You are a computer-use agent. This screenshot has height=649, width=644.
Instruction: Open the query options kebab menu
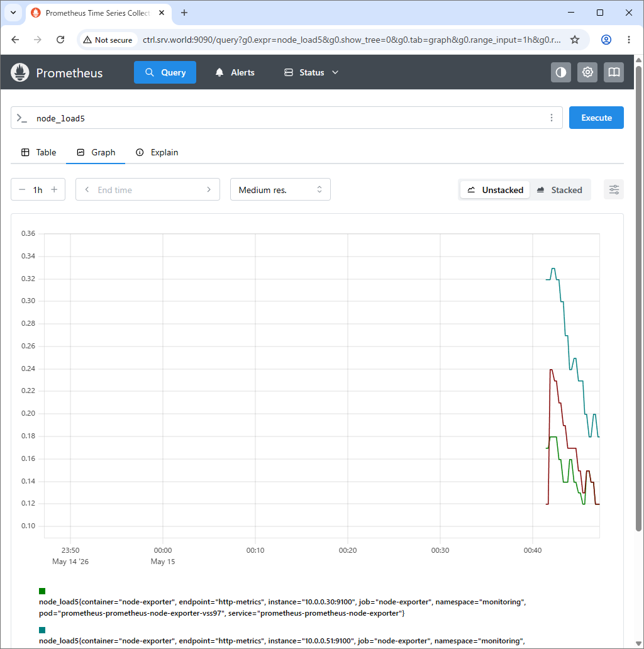(x=552, y=118)
